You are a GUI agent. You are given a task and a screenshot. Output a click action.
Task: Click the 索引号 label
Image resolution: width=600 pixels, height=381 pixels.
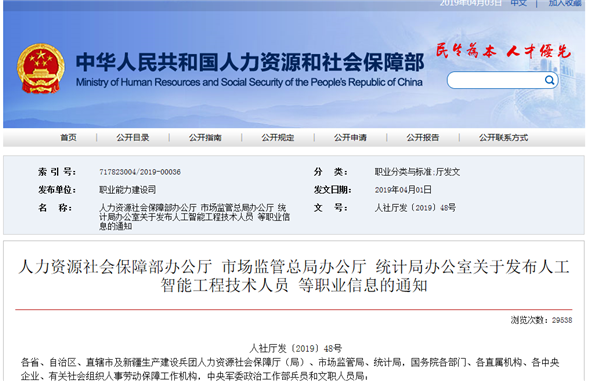click(x=57, y=172)
